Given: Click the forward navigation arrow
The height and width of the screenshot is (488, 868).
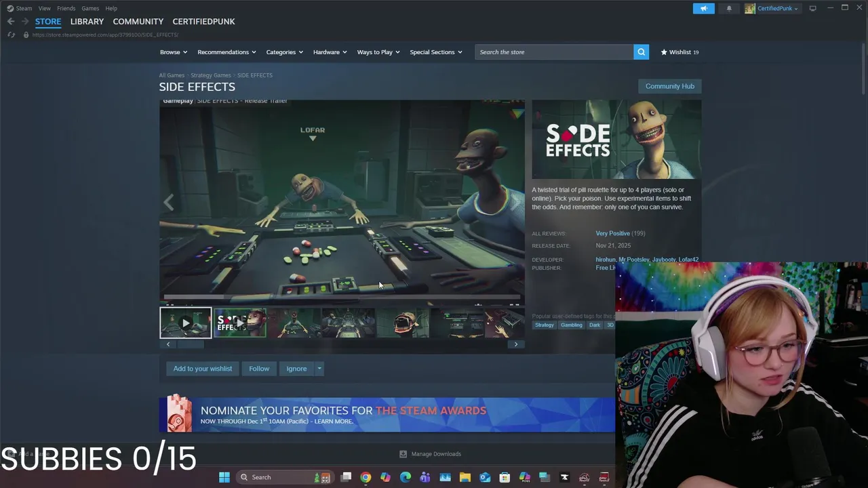Looking at the screenshot, I should (x=24, y=22).
